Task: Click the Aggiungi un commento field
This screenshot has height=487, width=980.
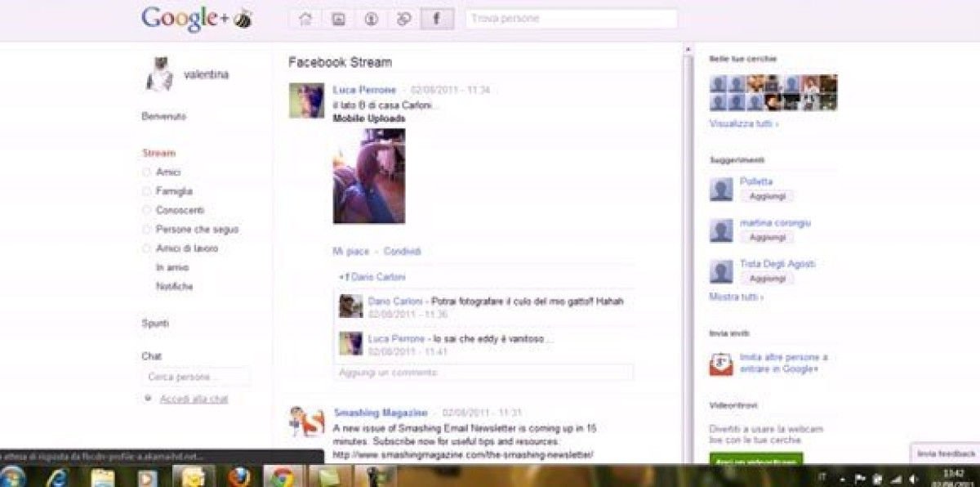Action: click(483, 373)
